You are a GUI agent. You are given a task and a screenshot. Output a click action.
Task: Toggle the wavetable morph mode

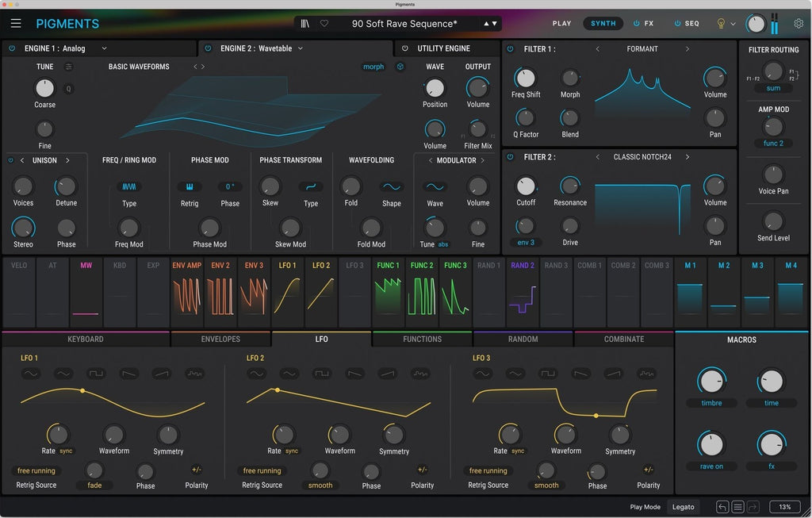click(x=373, y=67)
